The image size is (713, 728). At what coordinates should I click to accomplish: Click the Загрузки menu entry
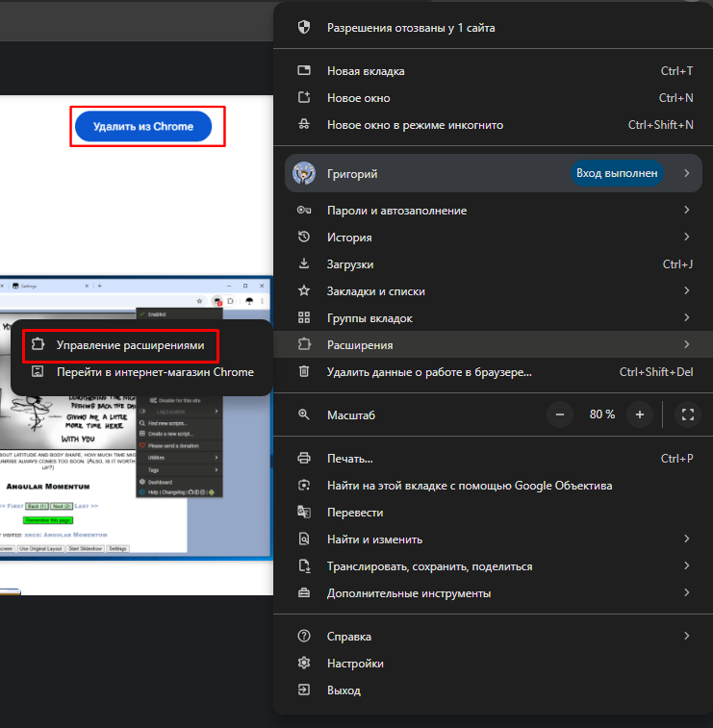tap(494, 264)
